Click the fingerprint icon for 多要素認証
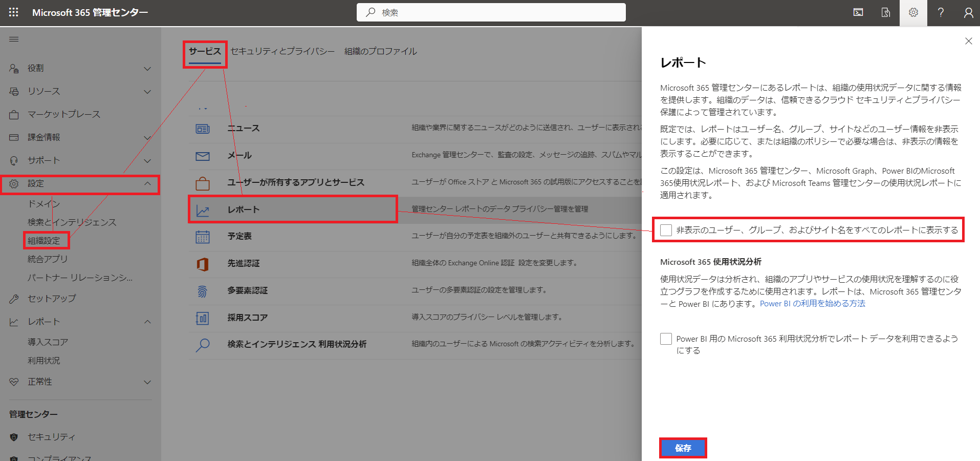This screenshot has height=461, width=980. [203, 291]
